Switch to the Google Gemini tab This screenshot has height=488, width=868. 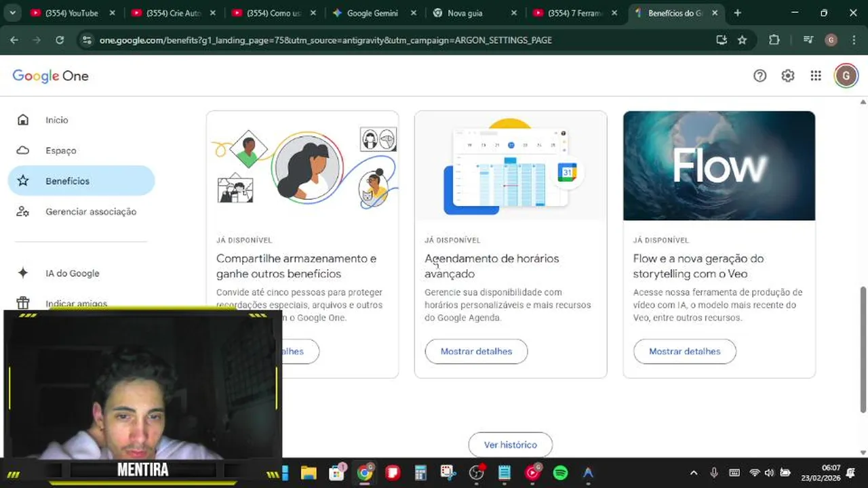point(373,13)
